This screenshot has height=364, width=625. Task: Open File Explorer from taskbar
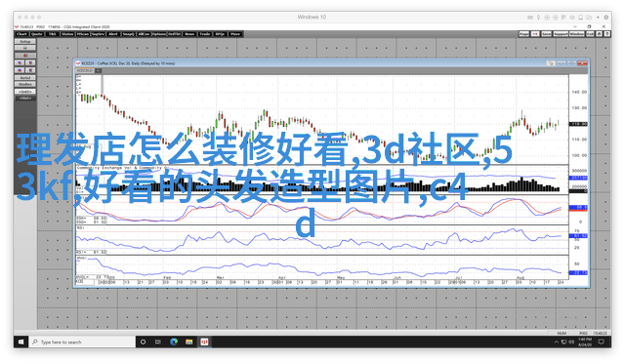point(188,342)
